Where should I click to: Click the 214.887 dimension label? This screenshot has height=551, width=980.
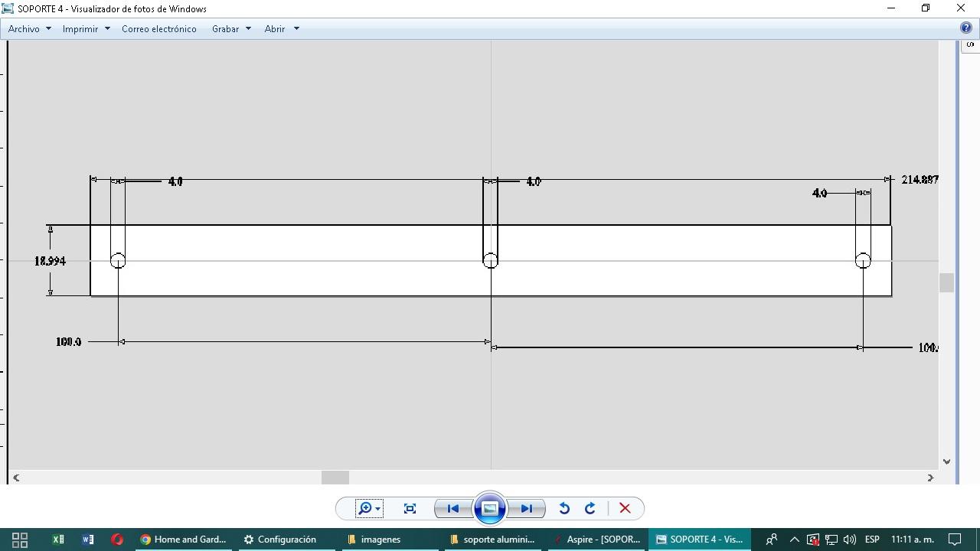(x=920, y=180)
